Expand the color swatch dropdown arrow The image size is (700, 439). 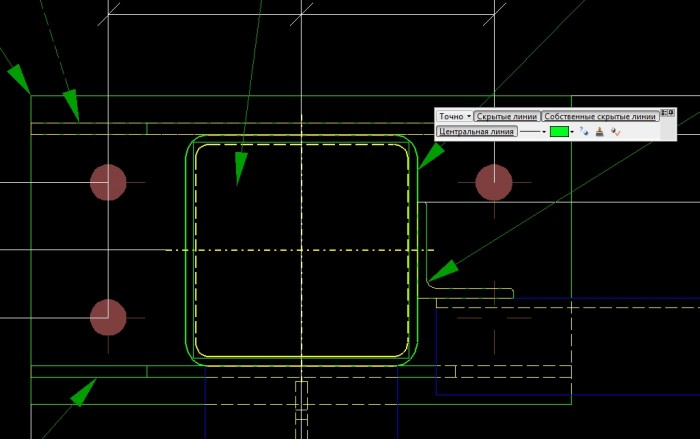click(x=572, y=132)
